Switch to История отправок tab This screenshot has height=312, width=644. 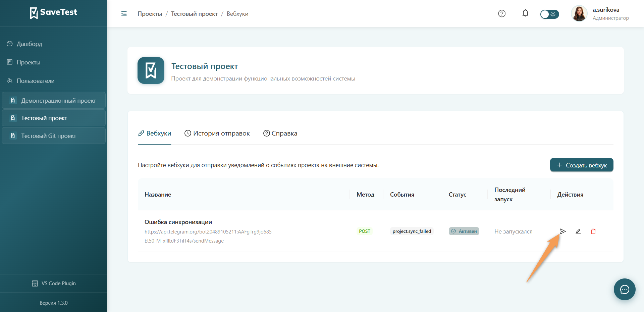pyautogui.click(x=217, y=134)
